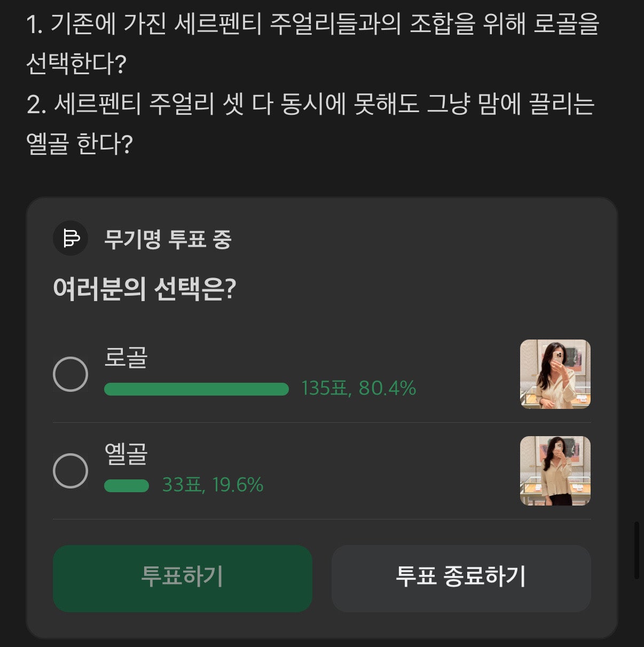Viewport: 644px width, 647px height.
Task: Click the 옐골 option label
Action: pyautogui.click(x=126, y=454)
